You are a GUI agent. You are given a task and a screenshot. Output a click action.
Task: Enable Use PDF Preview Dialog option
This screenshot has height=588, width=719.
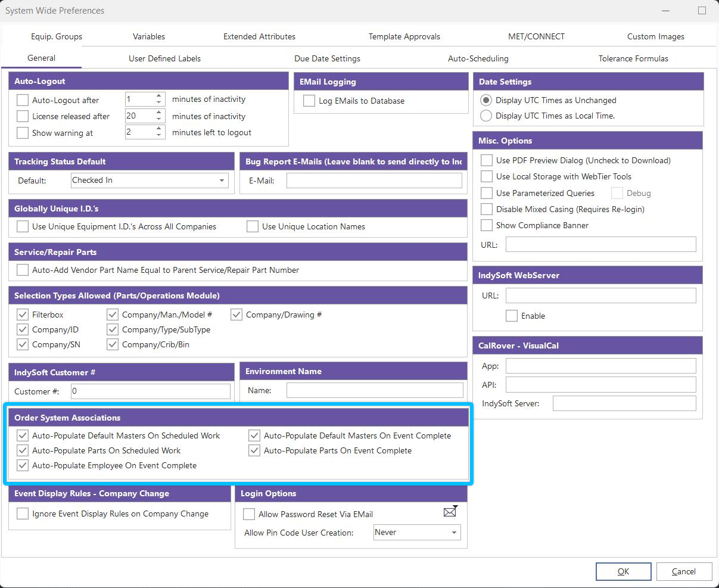click(x=487, y=160)
